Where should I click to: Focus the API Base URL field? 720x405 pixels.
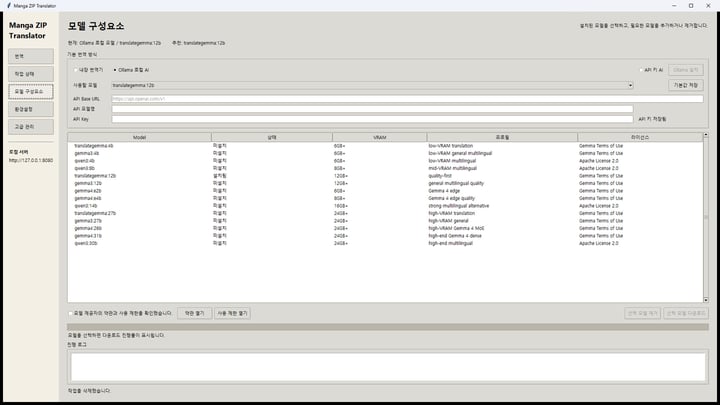(407, 99)
